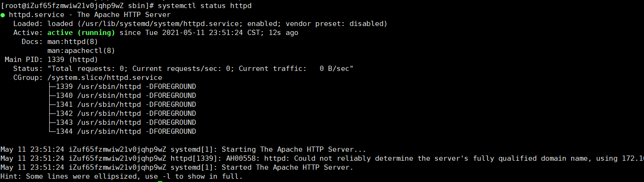Click the 'Starting The Apache HTTP Server' log line

pos(183,149)
